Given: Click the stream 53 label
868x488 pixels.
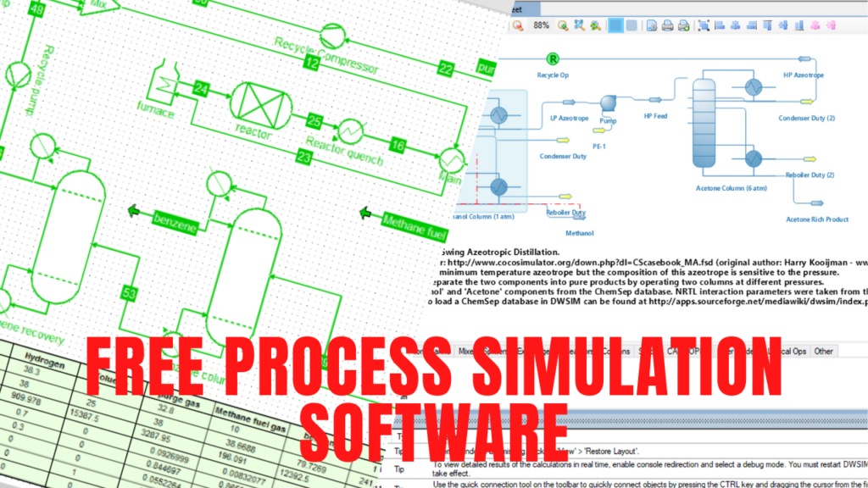Looking at the screenshot, I should click(129, 292).
